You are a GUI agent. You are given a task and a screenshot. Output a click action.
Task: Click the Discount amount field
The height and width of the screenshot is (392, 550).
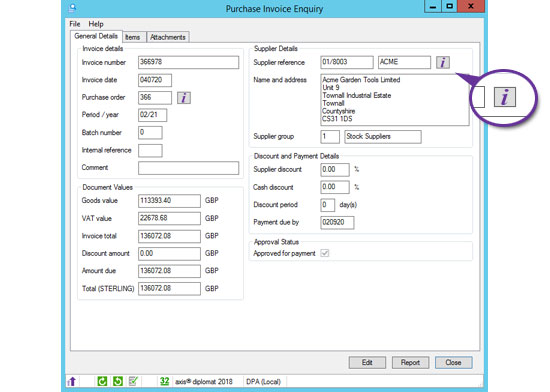(x=169, y=254)
